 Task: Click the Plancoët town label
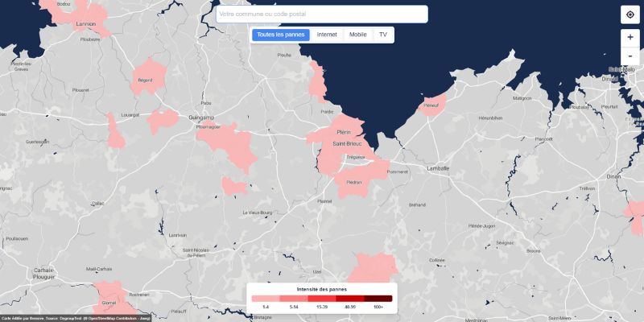544,138
